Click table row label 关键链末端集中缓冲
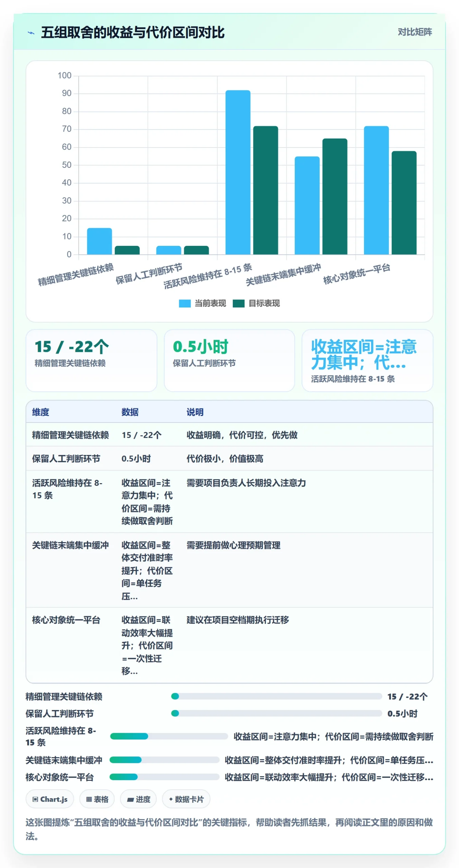Image resolution: width=459 pixels, height=868 pixels. coord(70,545)
